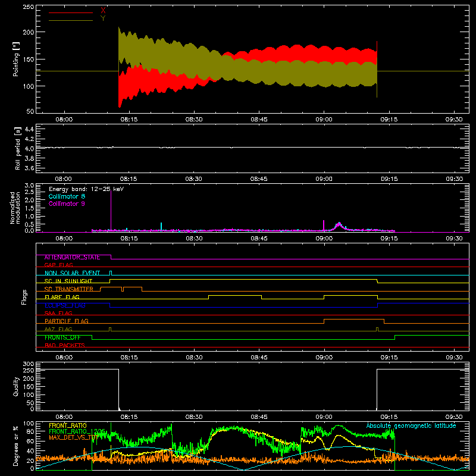
Task: Click the FLARE_FLAG label
Action: [62, 297]
